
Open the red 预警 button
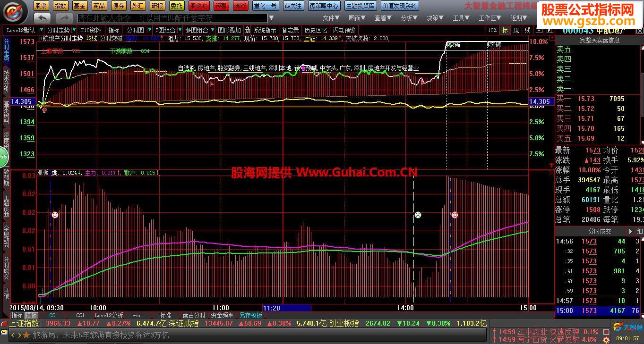(x=220, y=6)
